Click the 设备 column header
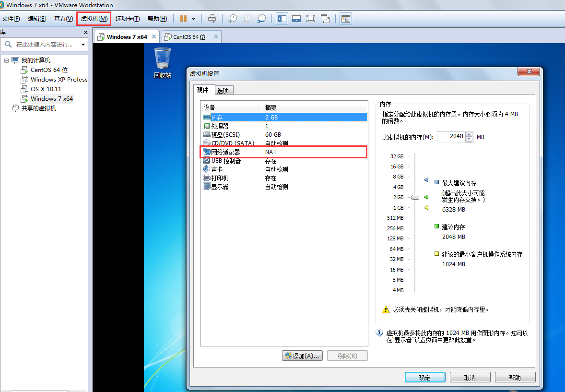The image size is (565, 392). [232, 107]
